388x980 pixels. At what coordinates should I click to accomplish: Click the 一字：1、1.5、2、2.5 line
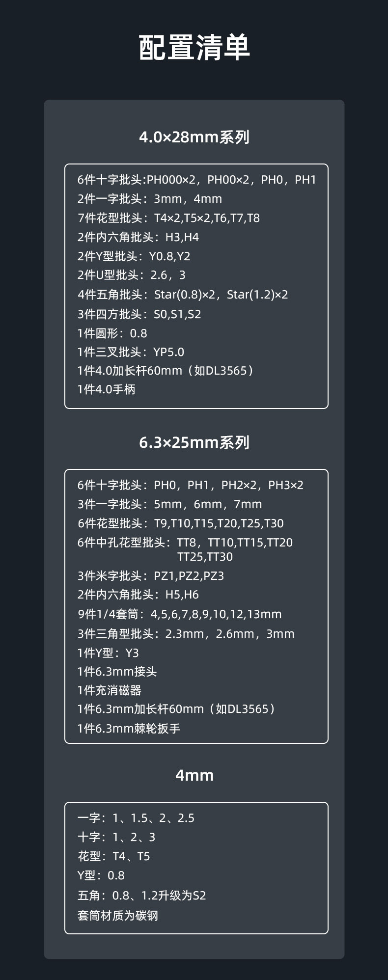click(136, 818)
